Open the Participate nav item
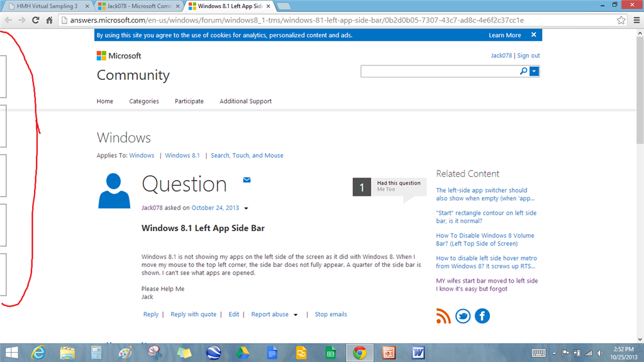The image size is (644, 362). [x=189, y=101]
